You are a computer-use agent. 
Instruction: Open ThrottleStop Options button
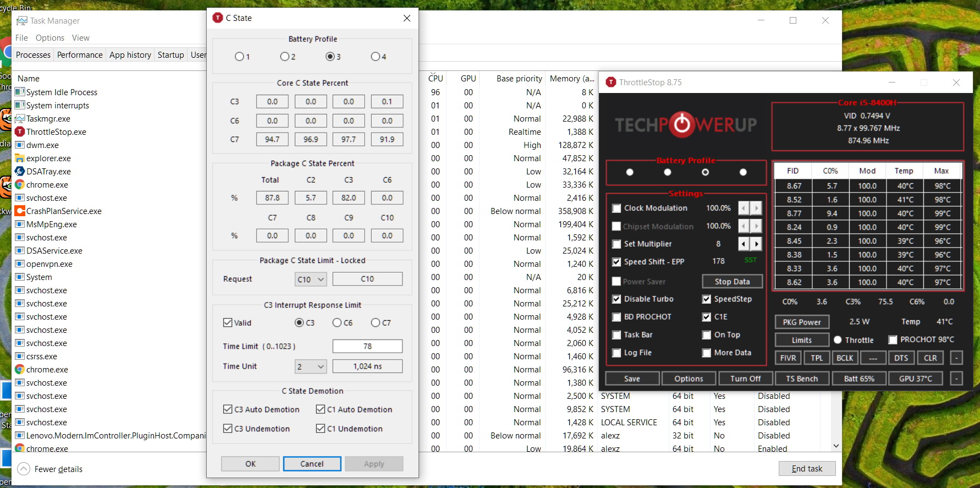pyautogui.click(x=689, y=379)
